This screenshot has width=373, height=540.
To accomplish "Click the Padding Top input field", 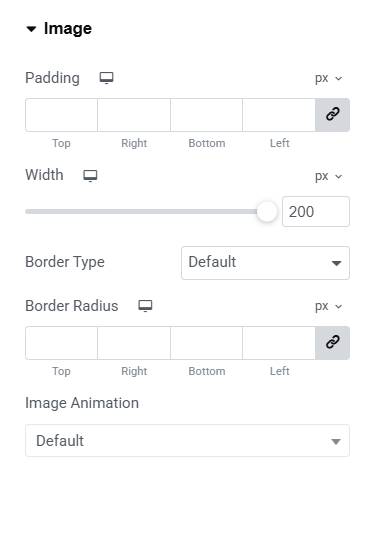I will click(61, 115).
